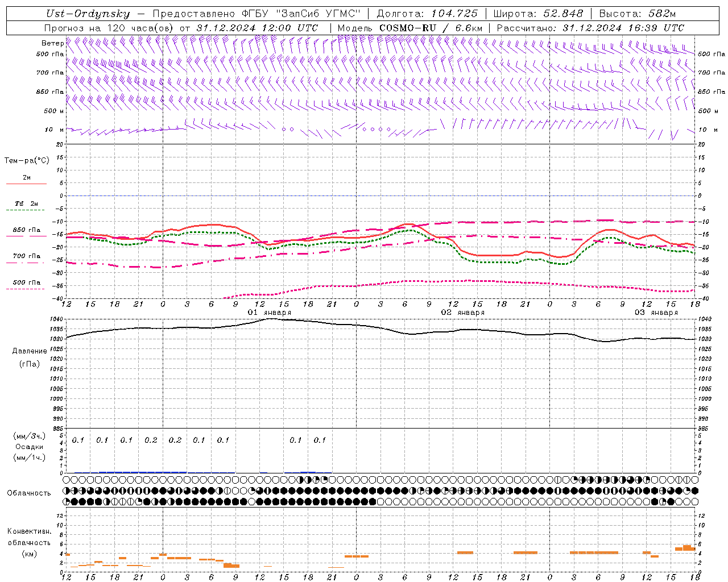Click the Облачность cloud cover label
The width and height of the screenshot is (728, 582).
(x=29, y=493)
